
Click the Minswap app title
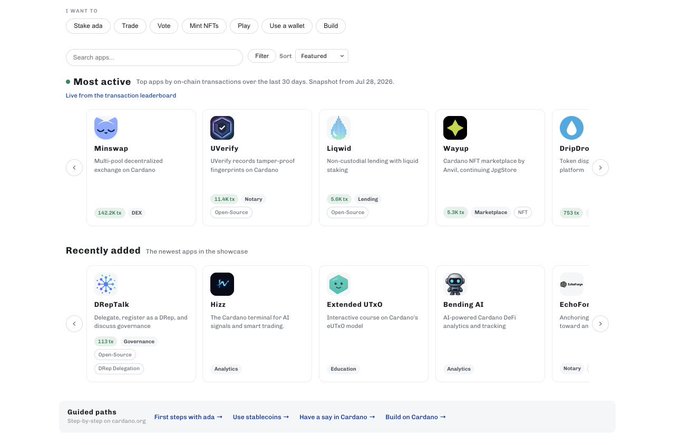(111, 148)
